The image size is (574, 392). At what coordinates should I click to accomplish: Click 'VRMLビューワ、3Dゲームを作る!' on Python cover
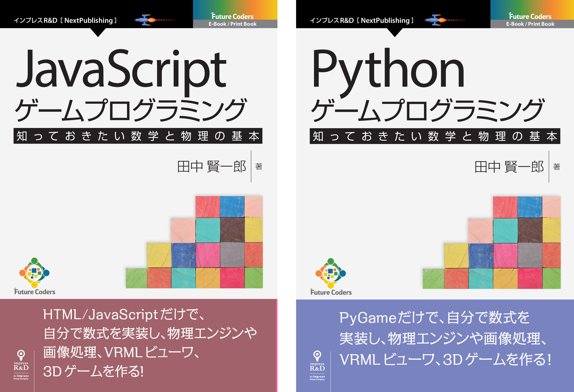coord(445,359)
